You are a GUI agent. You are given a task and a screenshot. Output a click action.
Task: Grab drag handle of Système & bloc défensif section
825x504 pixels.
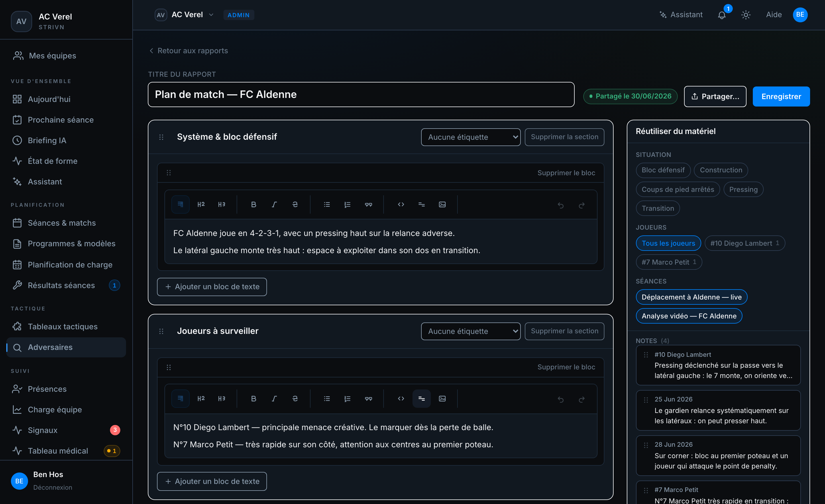(x=161, y=137)
